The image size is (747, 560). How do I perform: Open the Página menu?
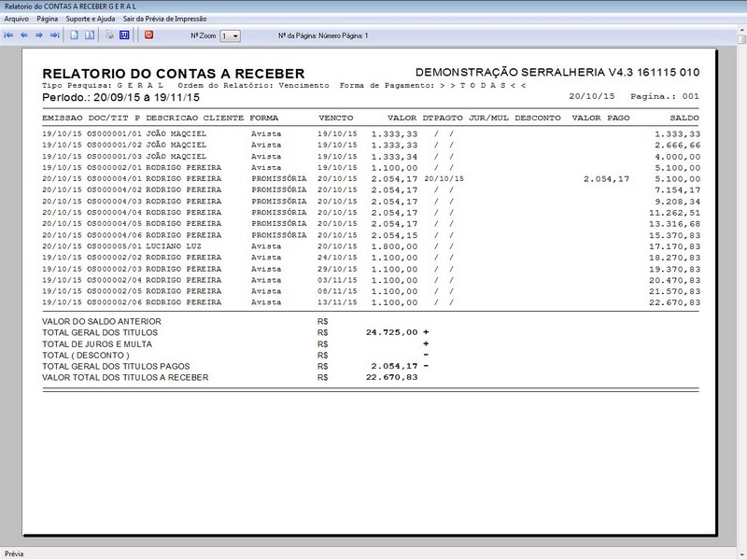(47, 16)
